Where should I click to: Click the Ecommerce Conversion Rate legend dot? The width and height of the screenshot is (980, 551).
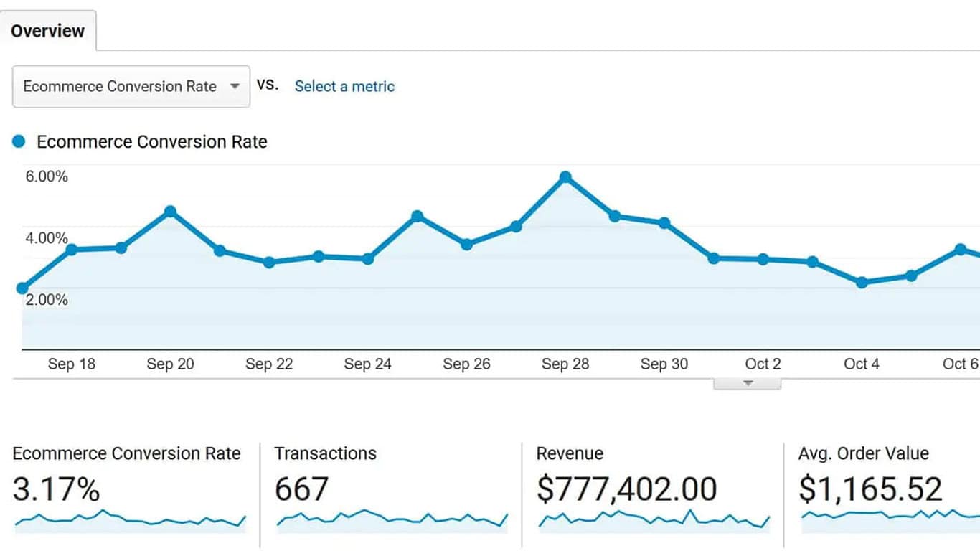click(x=18, y=141)
